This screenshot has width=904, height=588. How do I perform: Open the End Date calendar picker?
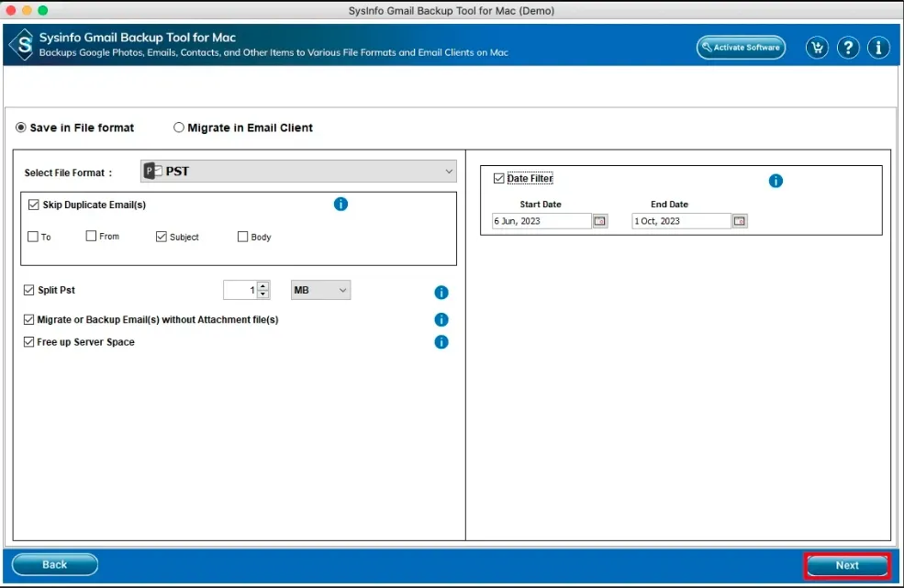tap(740, 221)
